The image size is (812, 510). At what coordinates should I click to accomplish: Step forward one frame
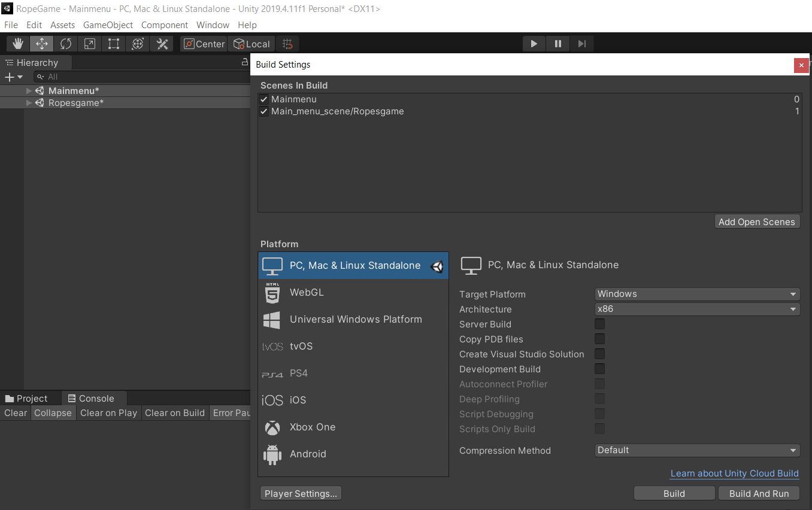(581, 44)
